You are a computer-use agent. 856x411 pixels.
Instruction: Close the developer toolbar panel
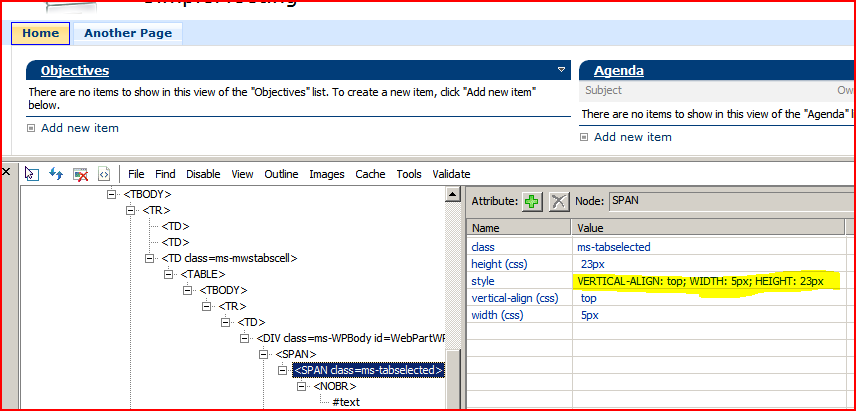(7, 172)
